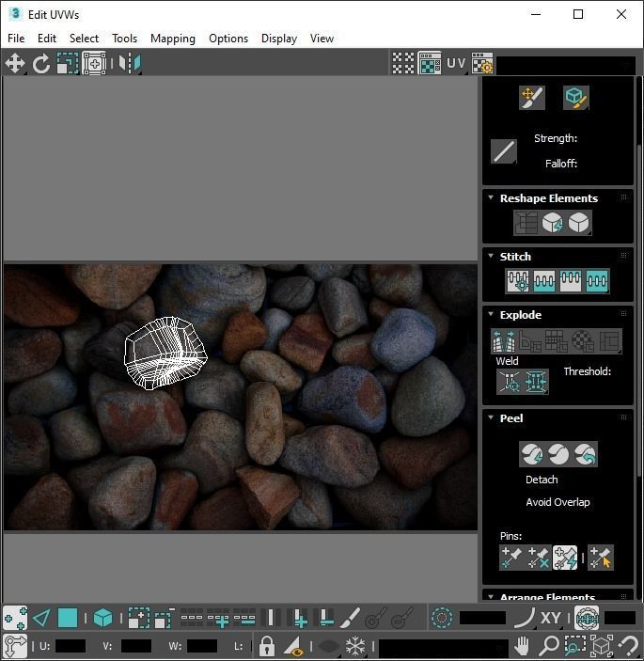Select the Zoom Region tool
This screenshot has height=661, width=644.
tap(575, 645)
